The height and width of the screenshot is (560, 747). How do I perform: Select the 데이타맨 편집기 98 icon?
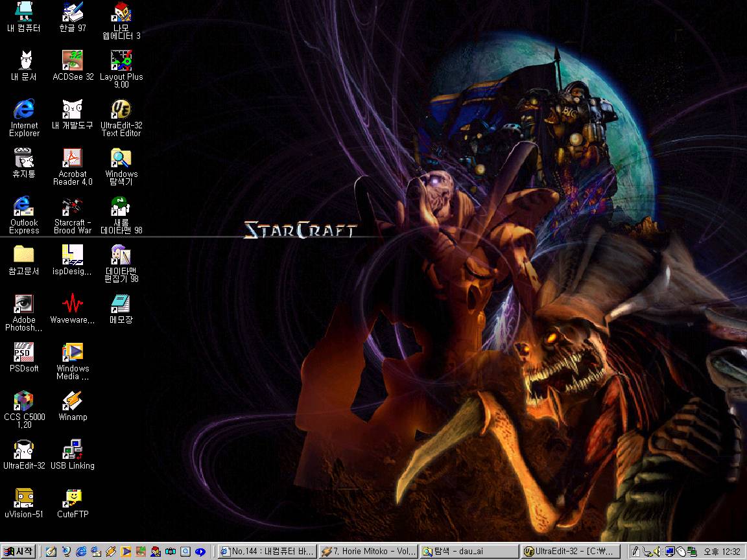point(121,263)
